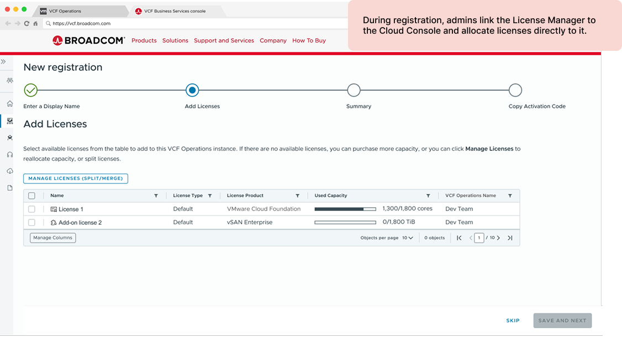Check the License 1 row checkbox
Viewport: 622px width, 364px height.
click(31, 209)
